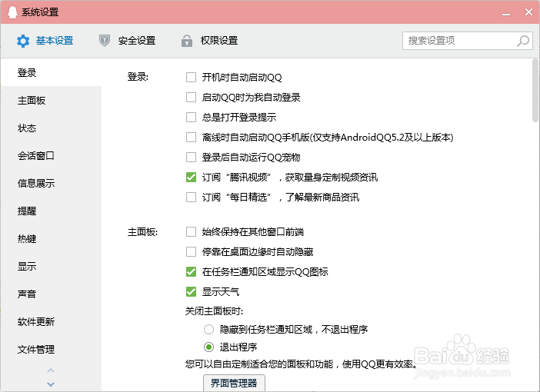540x392 pixels.
Task: Check 订阅每日精选 subscription checkbox
Action: pyautogui.click(x=191, y=198)
